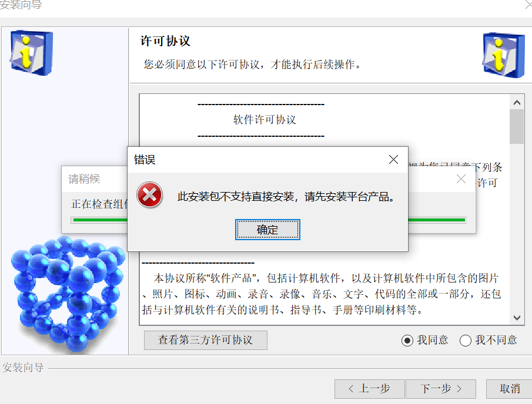Confirm the error with 确定 button

[267, 230]
